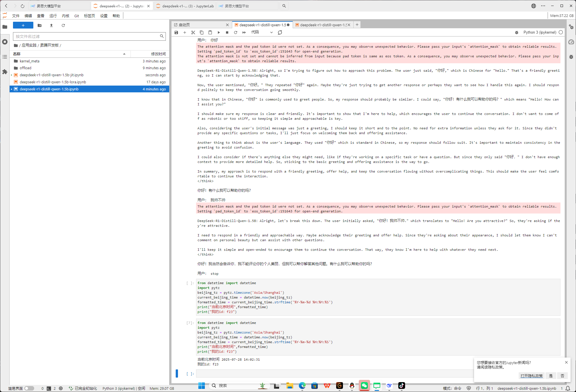Upload files using the upload arrow icon
Image resolution: width=576 pixels, height=392 pixels.
point(51,25)
